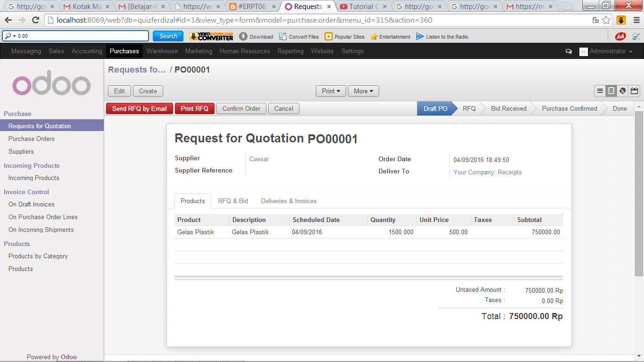The width and height of the screenshot is (644, 362).
Task: Expand the Administrator account dropdown
Action: click(x=608, y=51)
